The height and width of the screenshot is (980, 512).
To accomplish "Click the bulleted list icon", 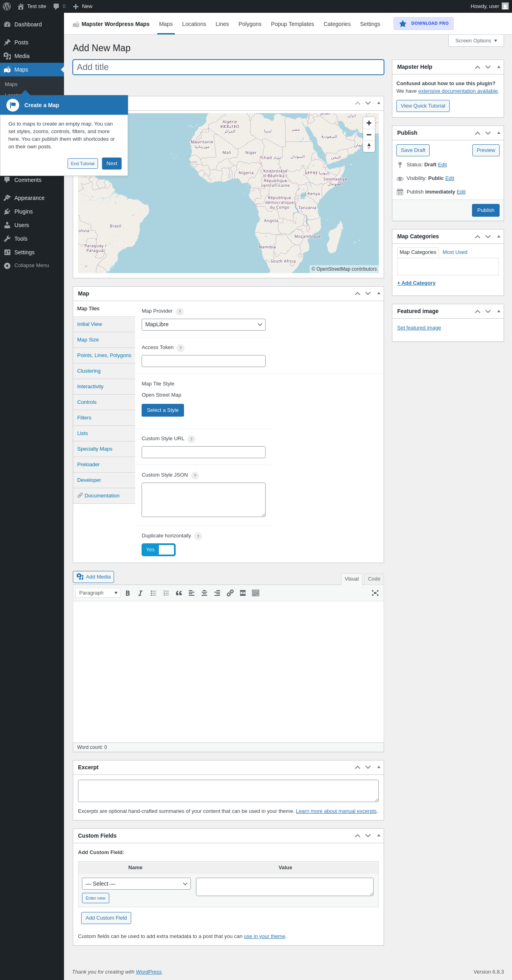I will (153, 593).
